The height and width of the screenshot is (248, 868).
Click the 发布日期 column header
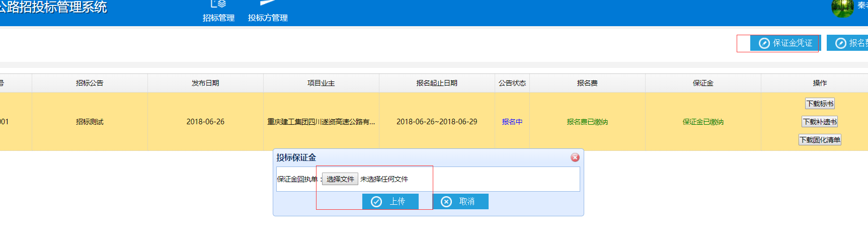tap(205, 83)
